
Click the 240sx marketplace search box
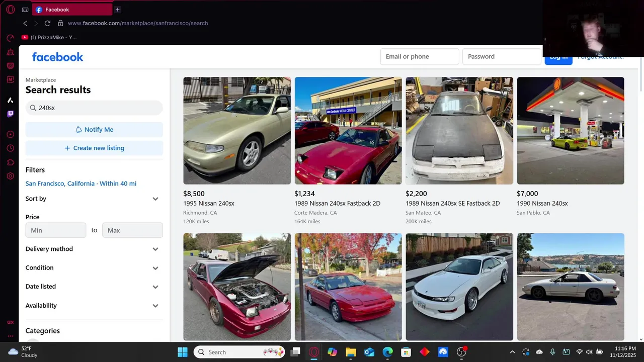[x=94, y=108]
